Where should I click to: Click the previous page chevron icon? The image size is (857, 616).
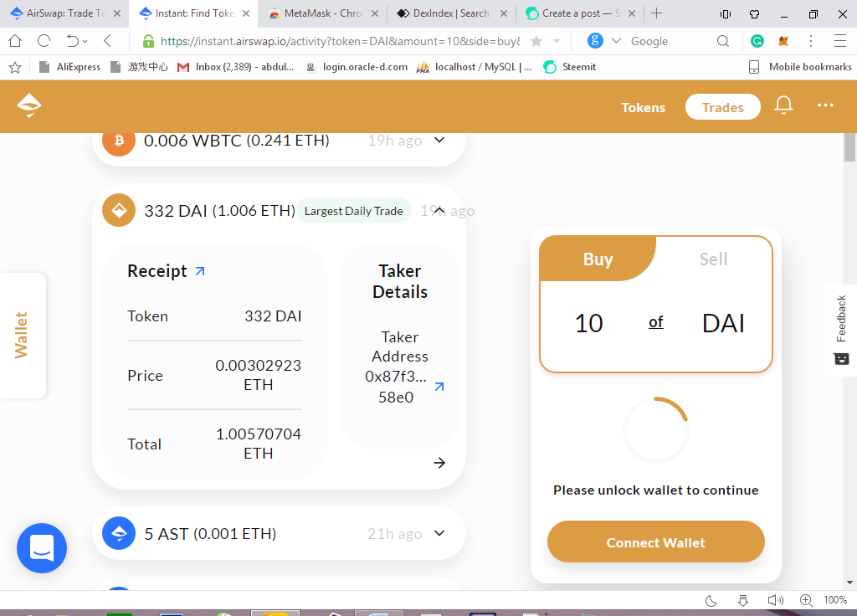(108, 41)
